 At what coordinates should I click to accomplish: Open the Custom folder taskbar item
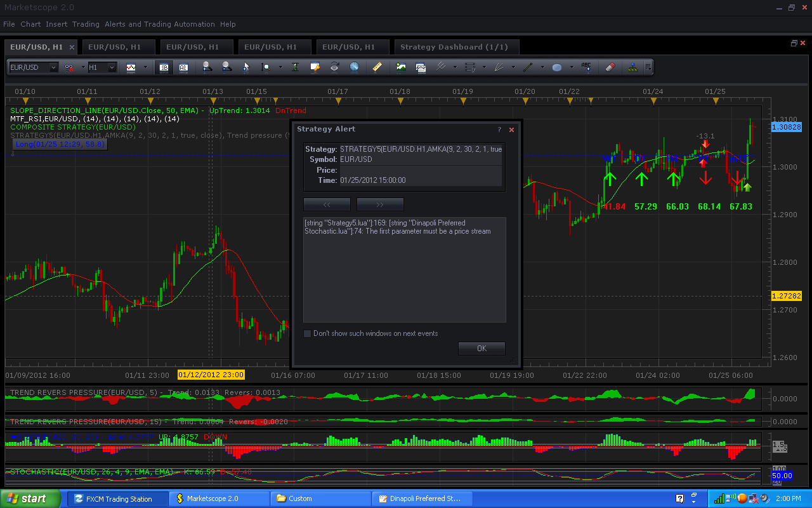(x=320, y=498)
